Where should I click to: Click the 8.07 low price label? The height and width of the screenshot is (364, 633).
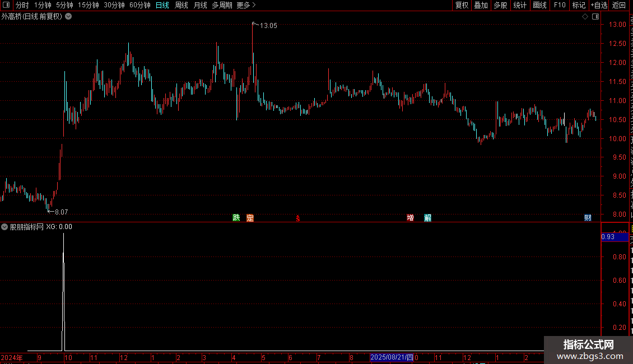click(62, 212)
